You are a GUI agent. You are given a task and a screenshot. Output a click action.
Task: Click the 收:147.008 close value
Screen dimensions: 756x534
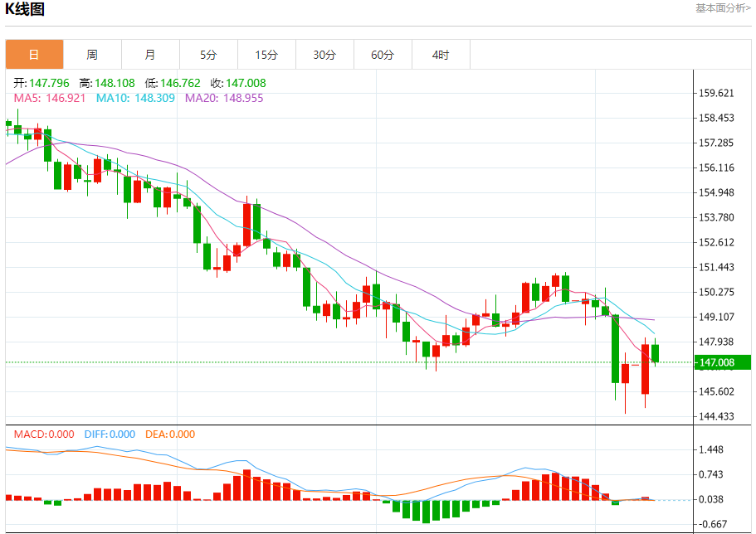[x=238, y=83]
